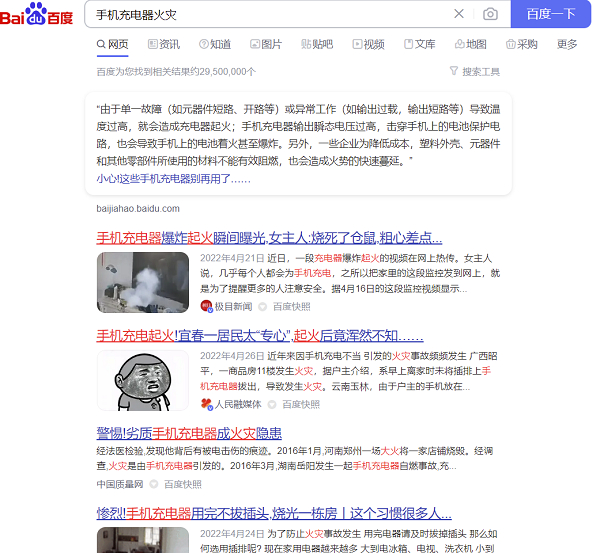Open result 惨烈!手机充电器用完不拔插头
The width and height of the screenshot is (600, 553).
pyautogui.click(x=274, y=513)
